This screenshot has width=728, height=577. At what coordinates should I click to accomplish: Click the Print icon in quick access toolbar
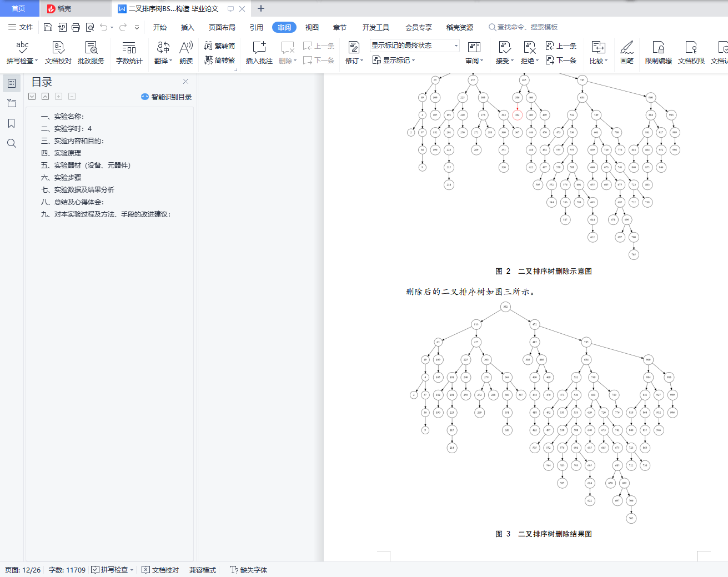coord(76,27)
